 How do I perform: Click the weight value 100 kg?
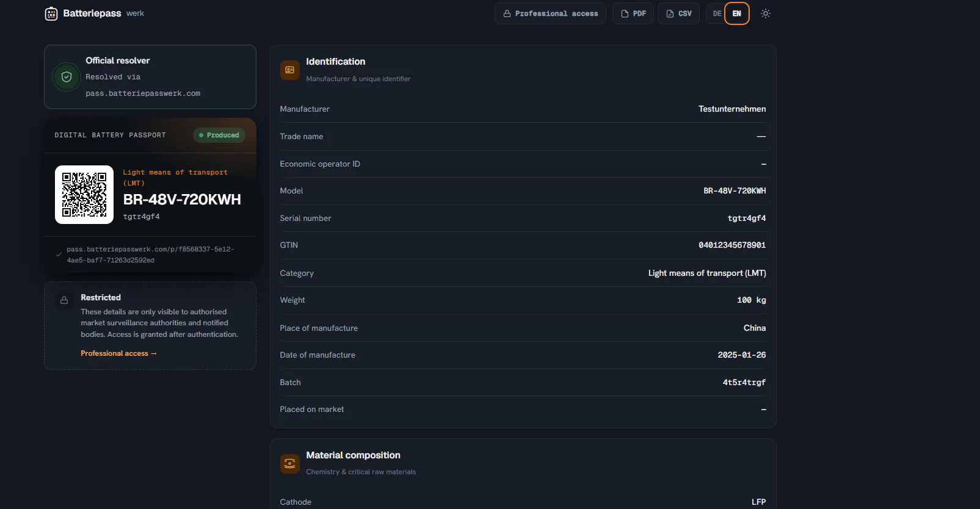pyautogui.click(x=752, y=300)
